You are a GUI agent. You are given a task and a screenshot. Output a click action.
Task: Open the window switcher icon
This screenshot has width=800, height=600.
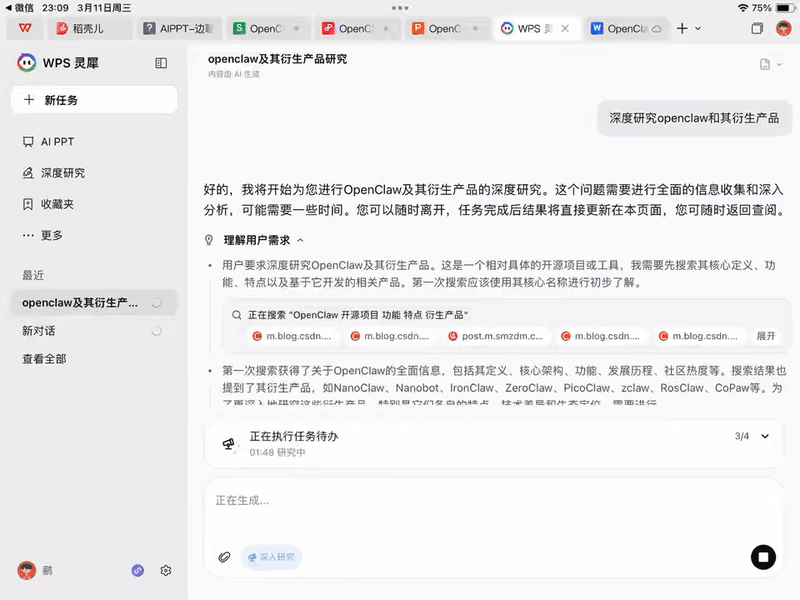757,29
